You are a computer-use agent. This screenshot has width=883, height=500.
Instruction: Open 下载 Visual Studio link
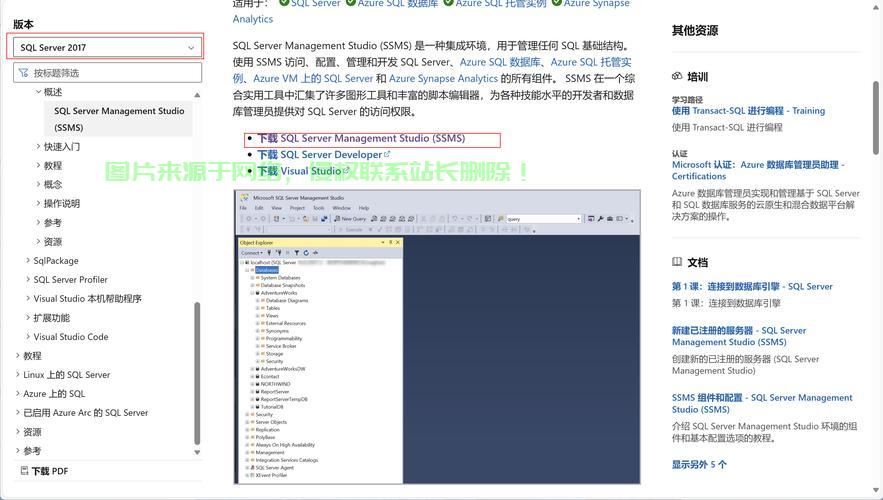pos(304,171)
